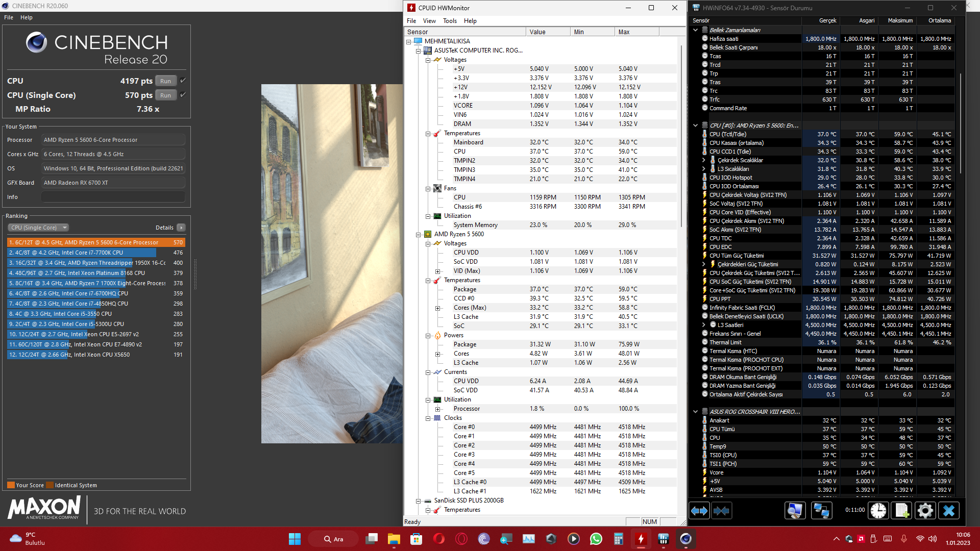Screen dimensions: 980x551
Task: Run the CPU (Single Core) benchmark
Action: point(166,95)
